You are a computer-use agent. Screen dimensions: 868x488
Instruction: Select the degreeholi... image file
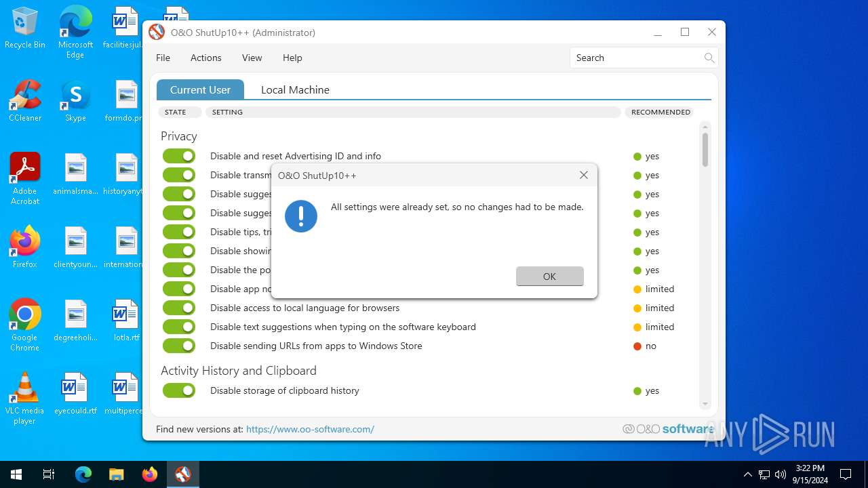75,321
